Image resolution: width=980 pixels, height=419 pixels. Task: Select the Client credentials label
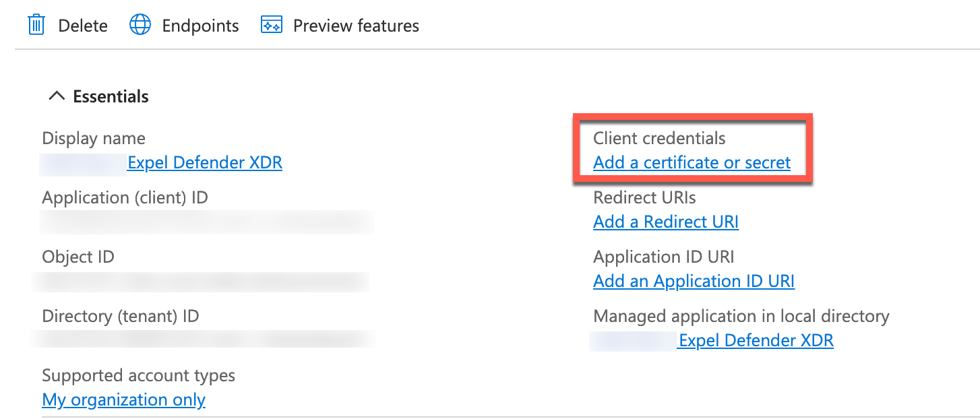tap(659, 138)
